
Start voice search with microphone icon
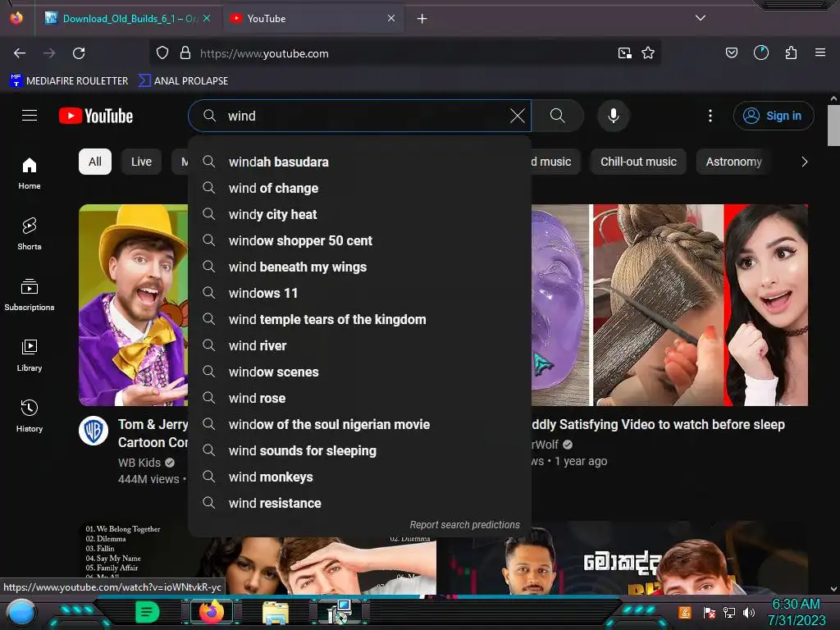614,116
